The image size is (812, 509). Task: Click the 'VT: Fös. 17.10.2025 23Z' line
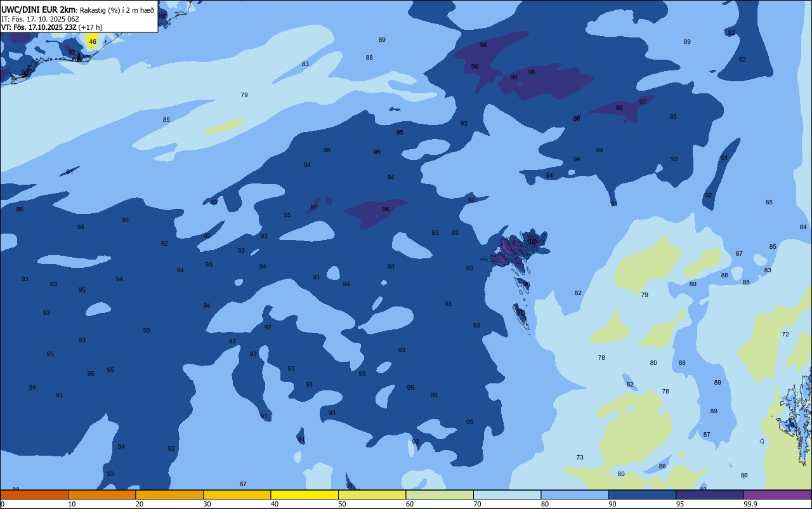pos(39,27)
